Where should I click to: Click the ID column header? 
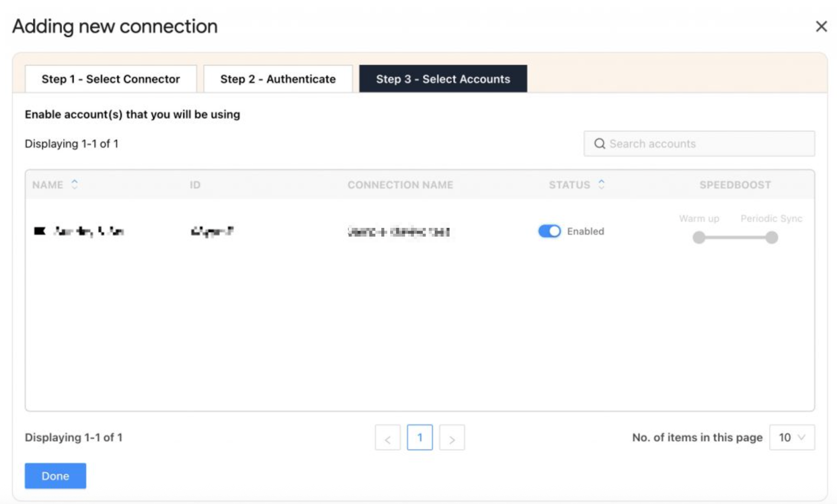click(195, 185)
